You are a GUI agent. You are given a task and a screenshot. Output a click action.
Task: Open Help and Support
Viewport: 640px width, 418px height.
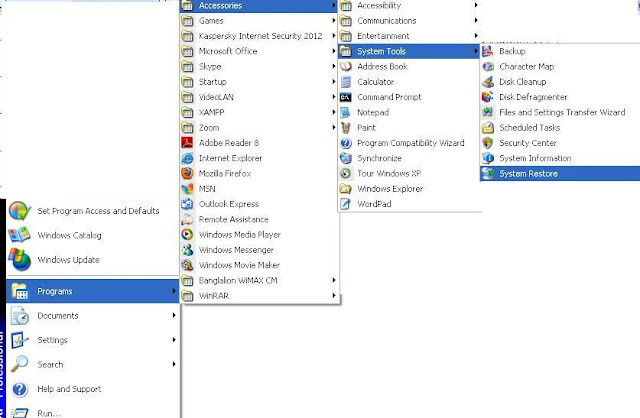93,389
